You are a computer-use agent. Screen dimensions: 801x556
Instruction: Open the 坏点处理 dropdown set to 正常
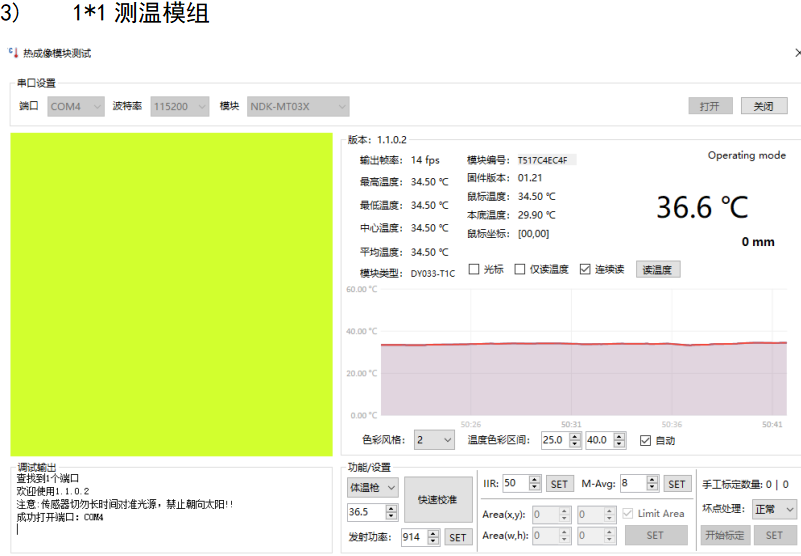tap(776, 509)
